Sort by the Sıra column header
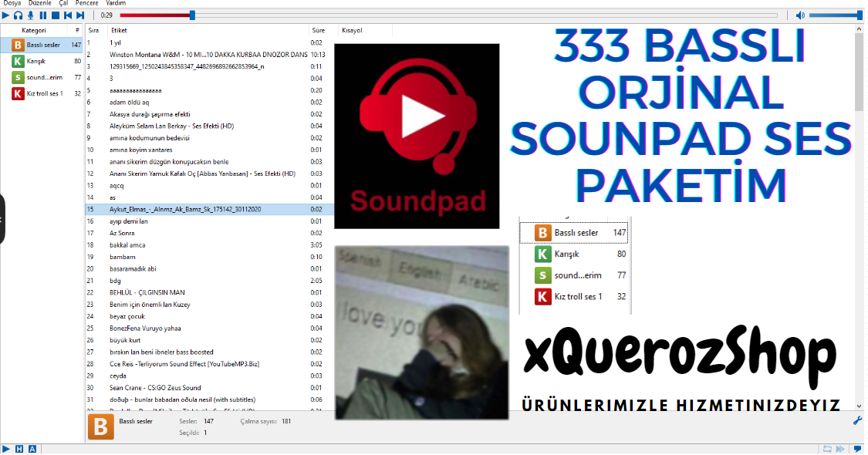Screen dimensions: 868x455 pos(93,30)
